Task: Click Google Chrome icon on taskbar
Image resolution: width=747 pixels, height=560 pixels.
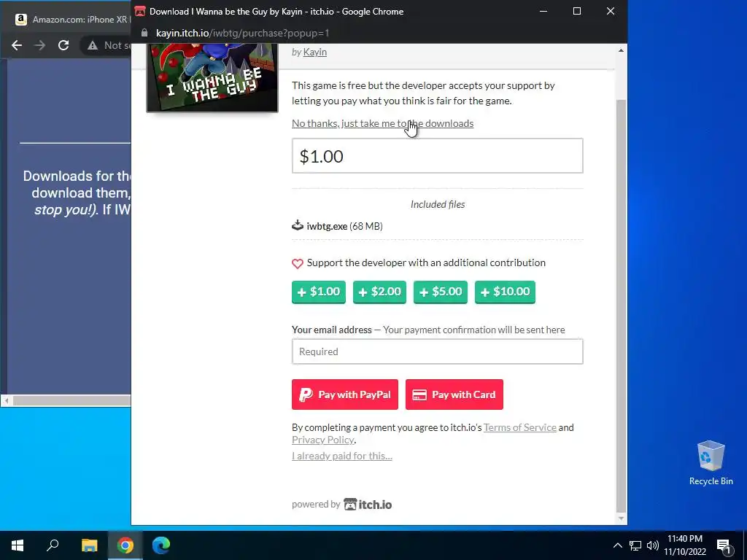Action: click(125, 545)
